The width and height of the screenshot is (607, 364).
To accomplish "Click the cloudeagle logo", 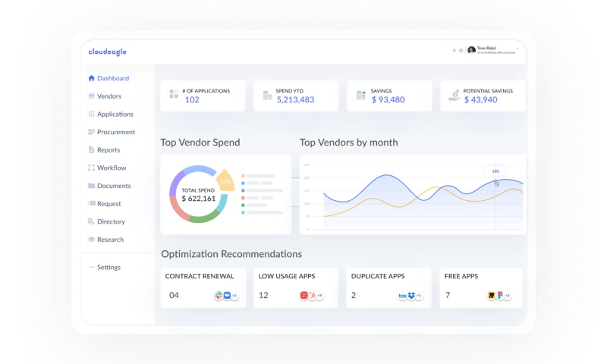I will 107,52.
